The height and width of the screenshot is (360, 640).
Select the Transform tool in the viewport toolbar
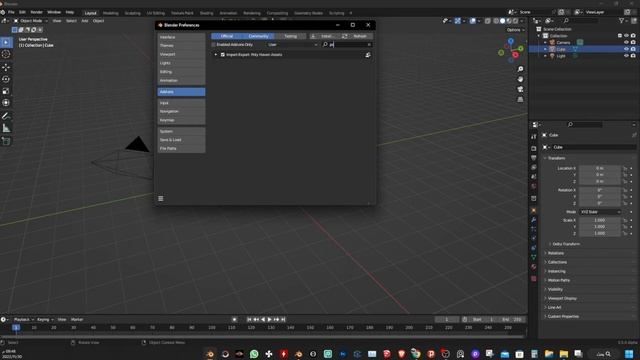6,103
